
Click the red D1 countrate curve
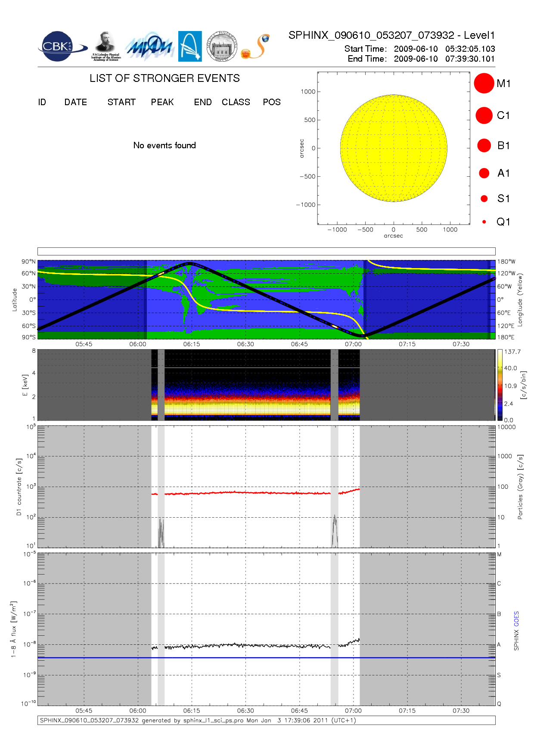255,493
